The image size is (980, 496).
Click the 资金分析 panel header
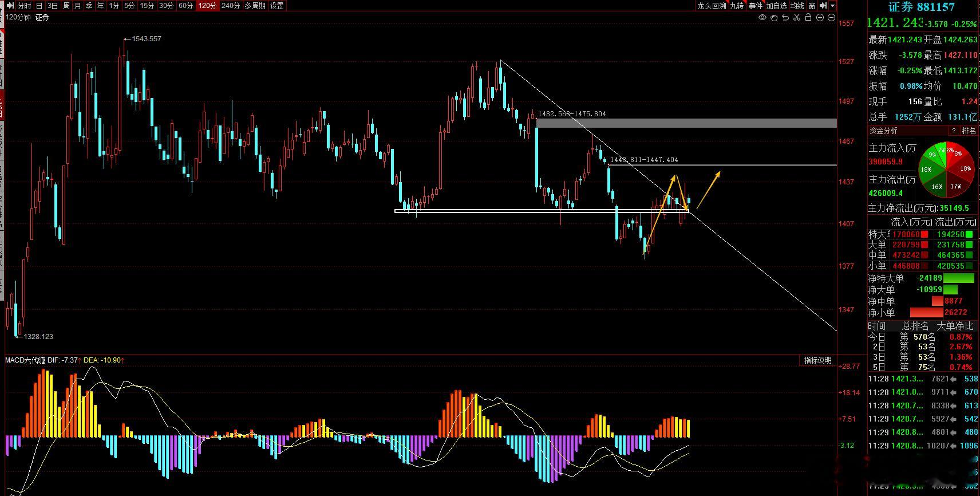click(884, 131)
